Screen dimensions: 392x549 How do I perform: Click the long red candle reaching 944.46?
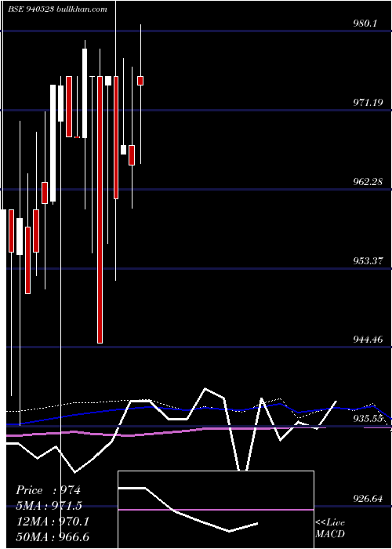[x=100, y=209]
